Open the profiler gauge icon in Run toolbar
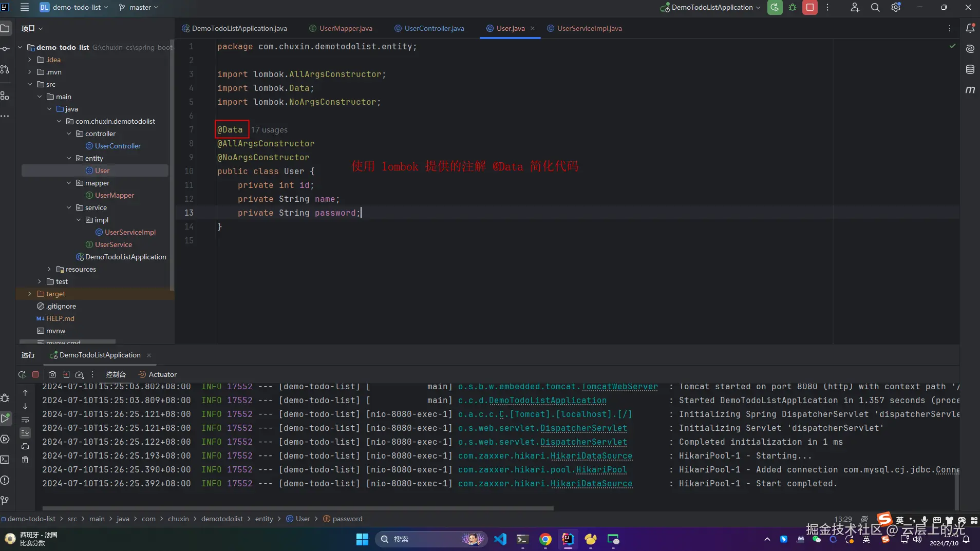Screen dimensions: 980x551 [80, 375]
